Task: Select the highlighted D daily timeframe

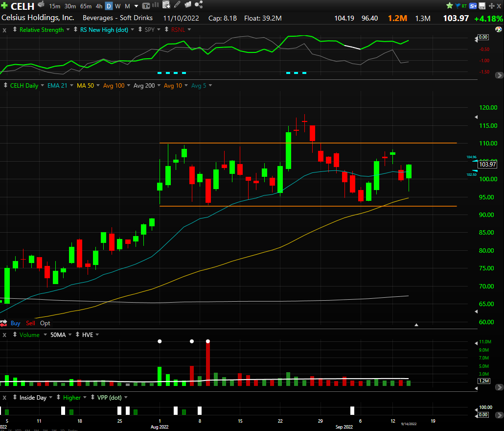Action: (109, 6)
